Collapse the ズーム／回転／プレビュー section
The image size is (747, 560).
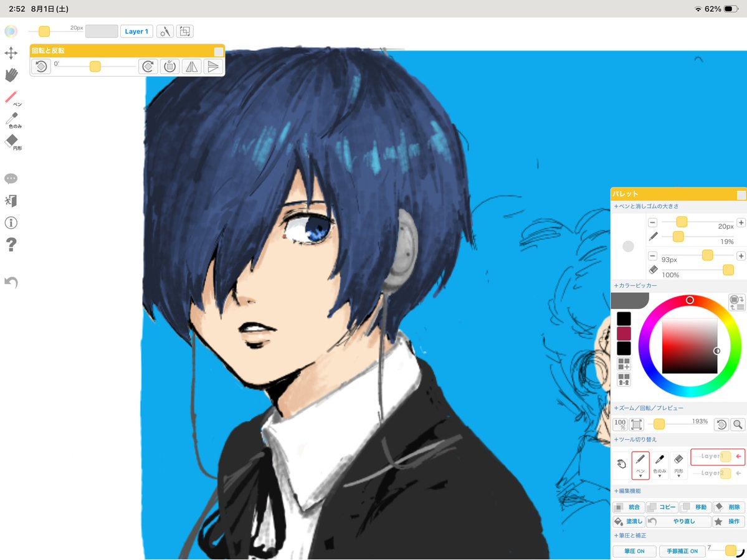[x=649, y=408]
